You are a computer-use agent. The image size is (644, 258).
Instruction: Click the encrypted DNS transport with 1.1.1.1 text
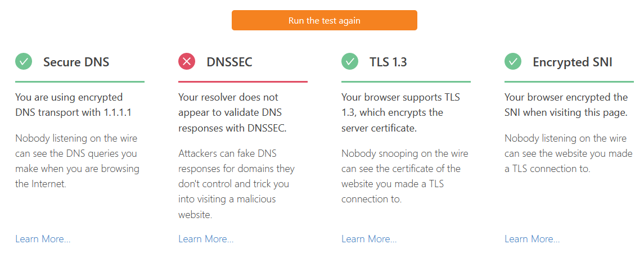73,105
